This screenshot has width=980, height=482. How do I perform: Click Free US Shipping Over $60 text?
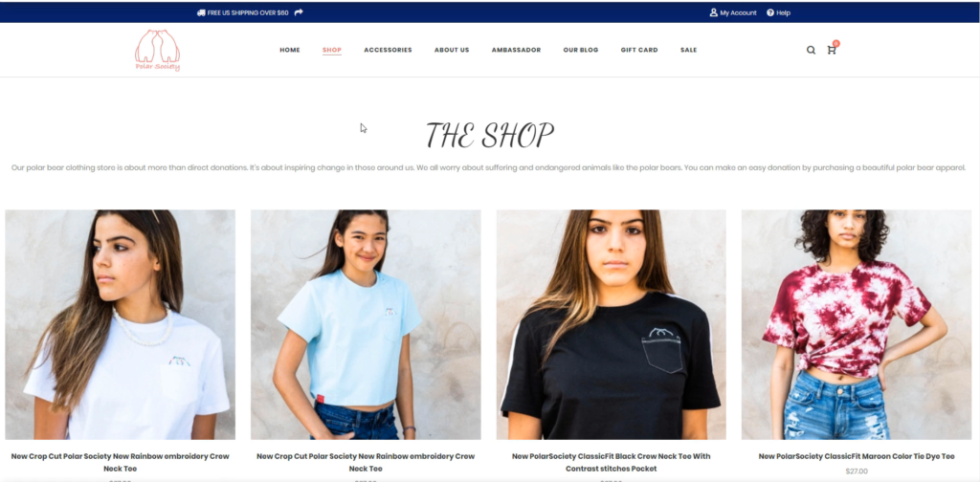(248, 12)
